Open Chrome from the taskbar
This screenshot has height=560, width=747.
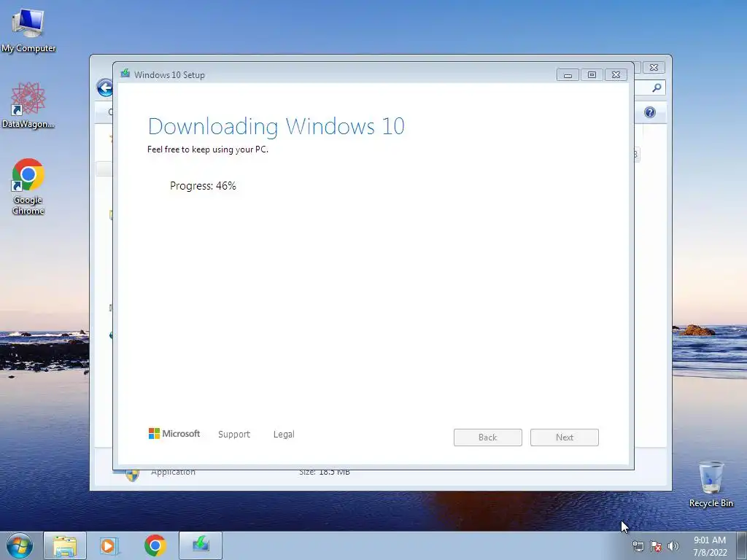(x=155, y=545)
